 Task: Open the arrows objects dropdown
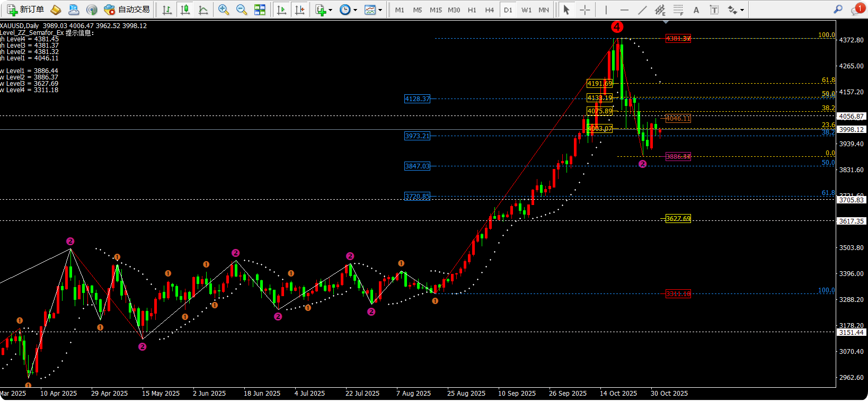[736, 10]
